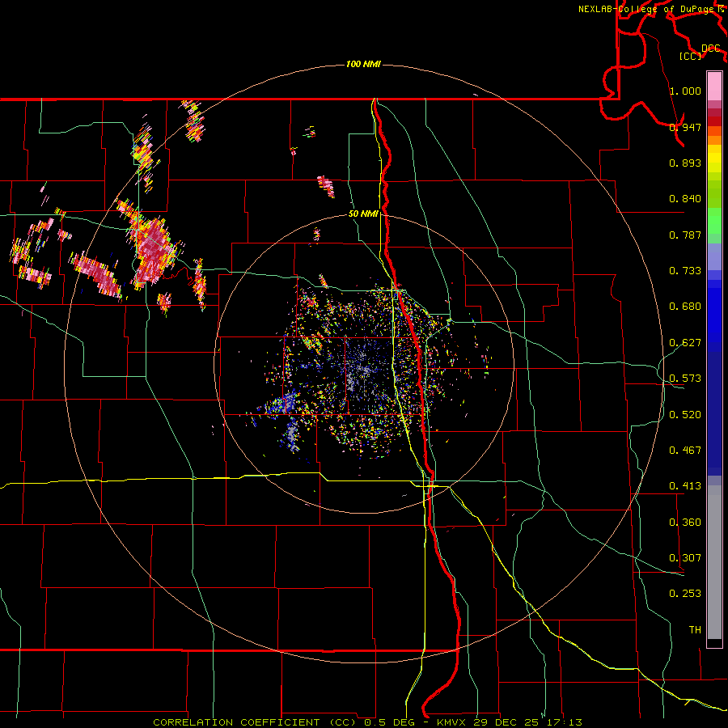This screenshot has width=728, height=728.
Task: Click the 50 NMI range ring label
Action: tap(363, 214)
